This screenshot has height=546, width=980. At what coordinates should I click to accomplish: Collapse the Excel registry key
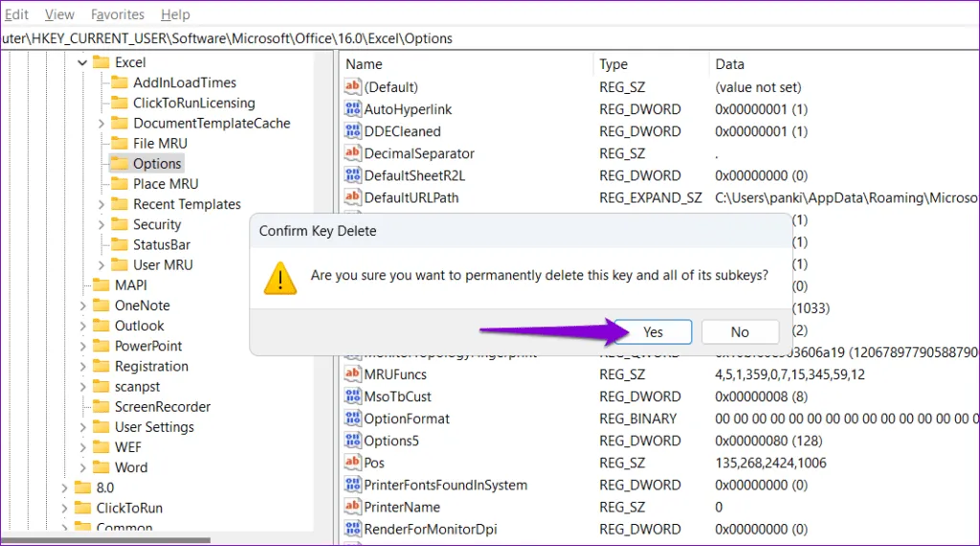(x=82, y=62)
